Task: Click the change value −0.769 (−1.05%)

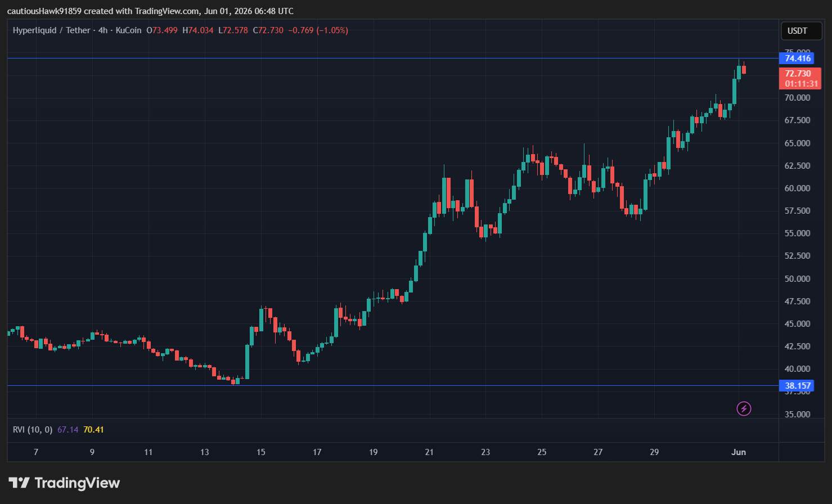Action: click(x=318, y=30)
